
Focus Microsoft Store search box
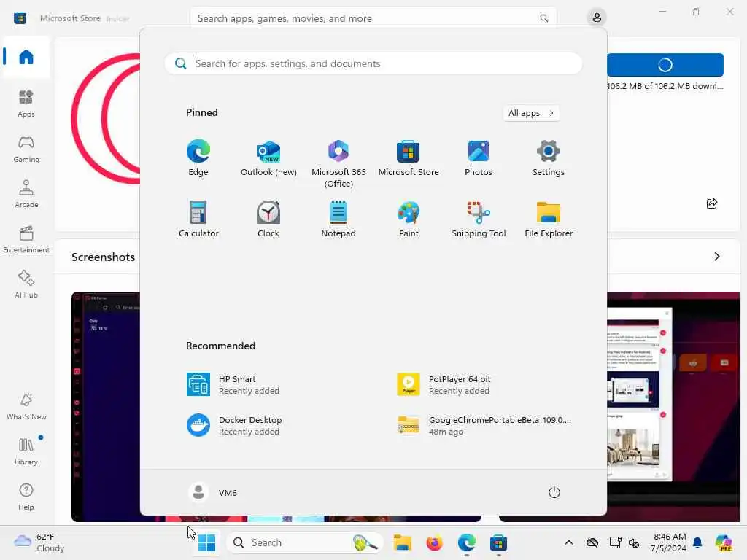click(x=373, y=18)
